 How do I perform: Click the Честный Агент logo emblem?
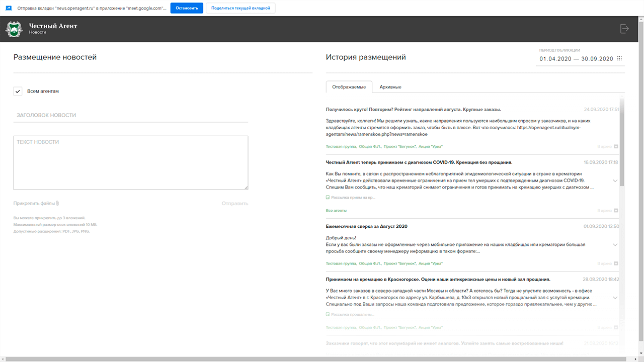coord(14,29)
